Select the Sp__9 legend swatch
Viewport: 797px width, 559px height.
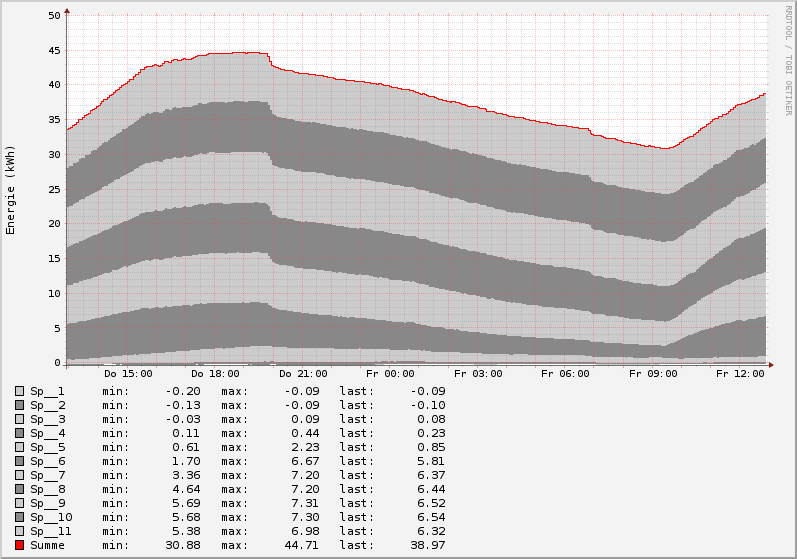click(x=19, y=503)
